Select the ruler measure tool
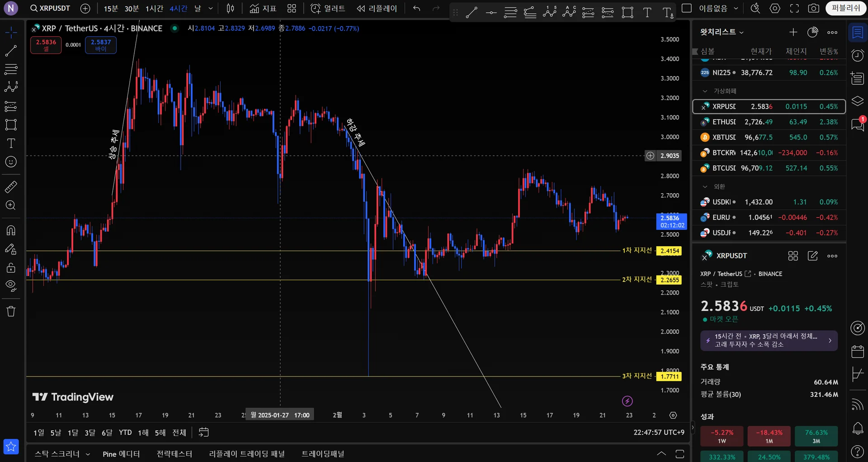868x462 pixels. 11,187
